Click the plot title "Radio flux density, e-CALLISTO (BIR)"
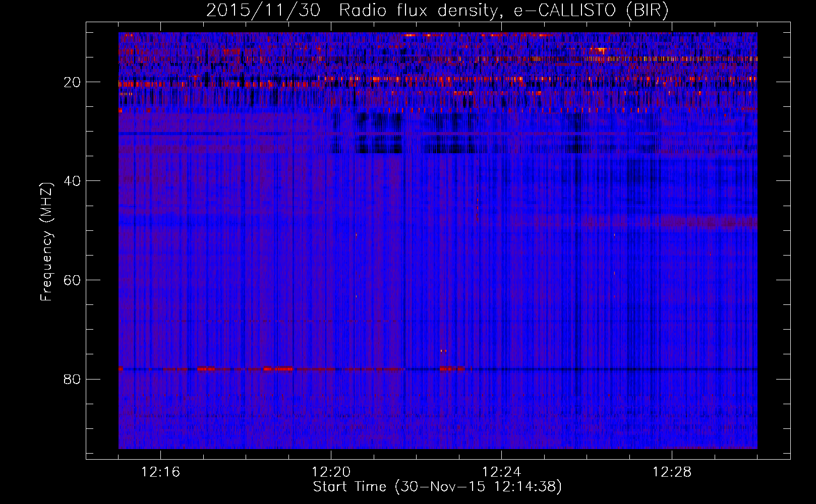816x504 pixels. click(503, 11)
